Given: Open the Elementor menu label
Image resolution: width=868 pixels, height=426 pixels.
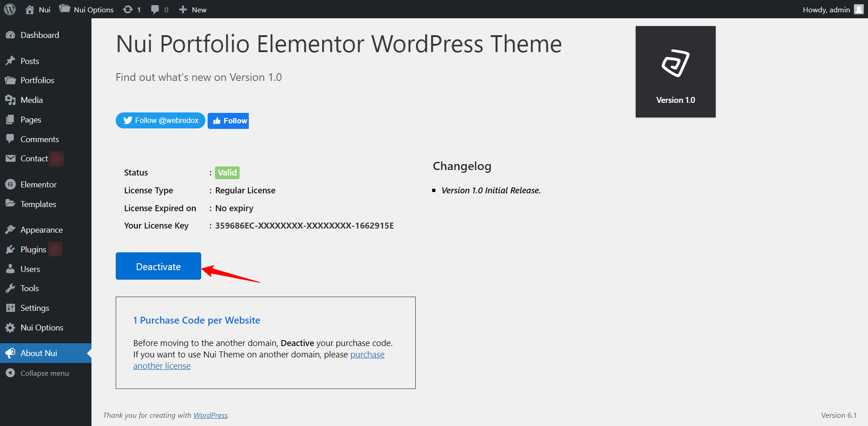Looking at the screenshot, I should tap(38, 185).
